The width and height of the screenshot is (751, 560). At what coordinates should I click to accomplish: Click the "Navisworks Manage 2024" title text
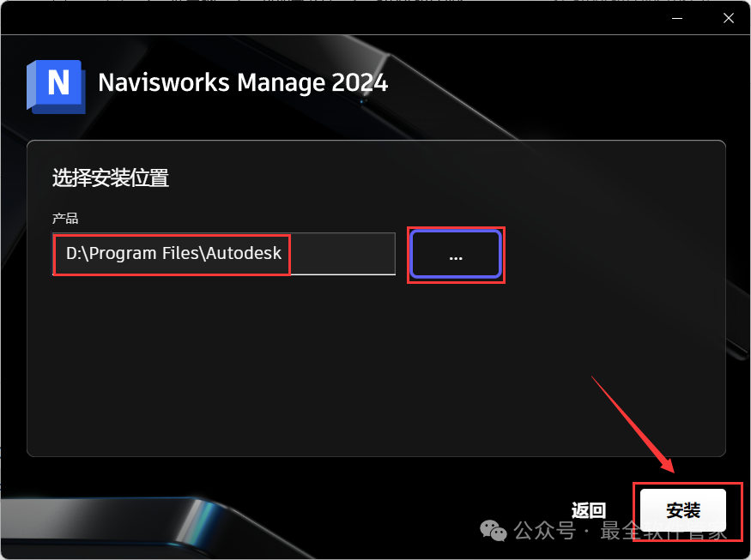tap(243, 83)
